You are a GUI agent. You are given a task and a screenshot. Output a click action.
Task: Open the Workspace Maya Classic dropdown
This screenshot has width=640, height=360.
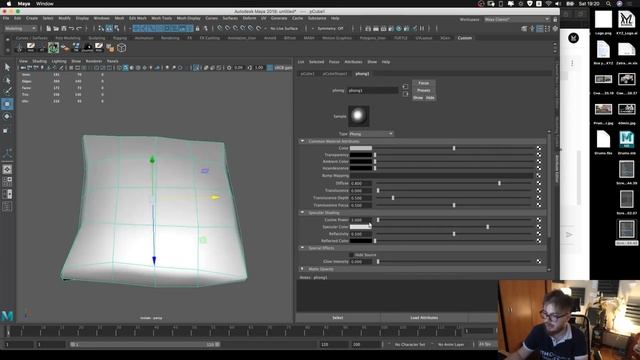pos(517,19)
